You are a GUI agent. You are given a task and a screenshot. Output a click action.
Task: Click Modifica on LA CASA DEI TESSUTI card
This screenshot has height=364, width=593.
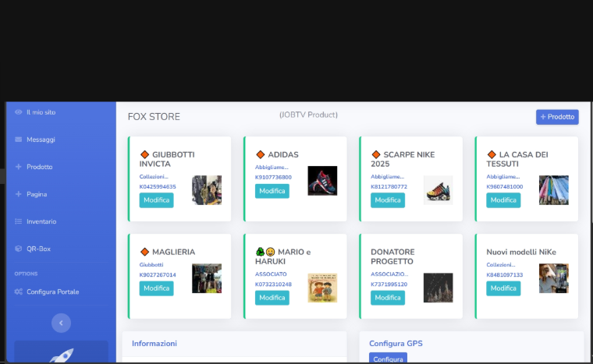(503, 200)
